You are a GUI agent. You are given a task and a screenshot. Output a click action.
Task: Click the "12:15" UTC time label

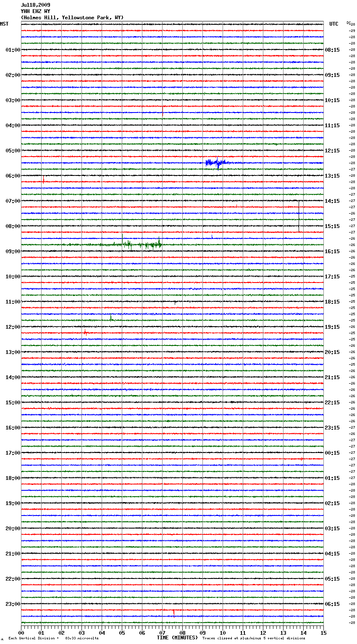pyautogui.click(x=332, y=151)
